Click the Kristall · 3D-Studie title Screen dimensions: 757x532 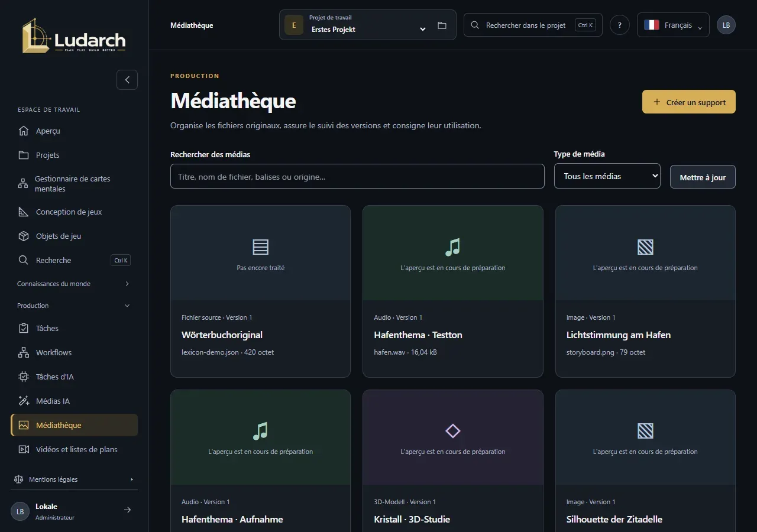pos(412,519)
